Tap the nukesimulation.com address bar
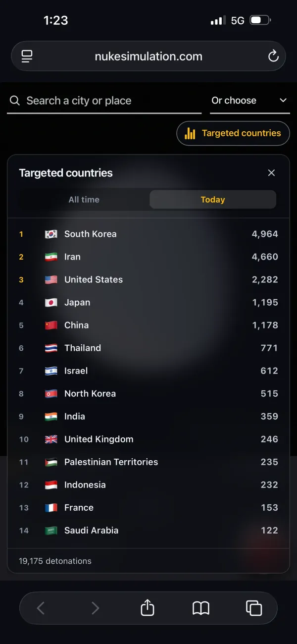This screenshot has height=644, width=297. coord(148,56)
